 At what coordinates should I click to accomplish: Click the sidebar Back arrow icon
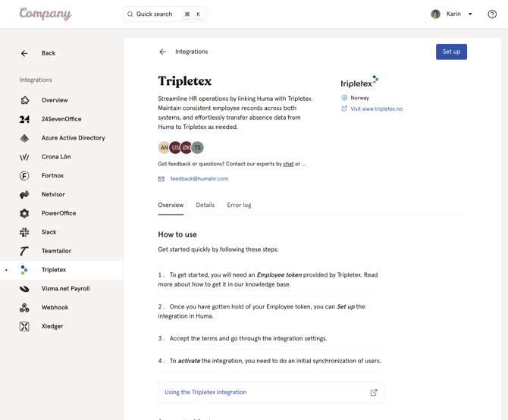click(x=24, y=53)
